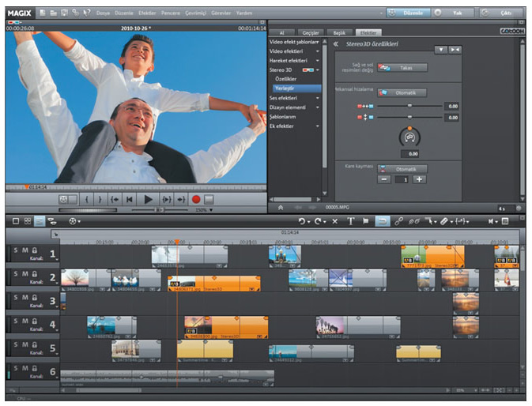This screenshot has height=406, width=532.
Task: Set the range start marker bracket
Action: point(87,200)
